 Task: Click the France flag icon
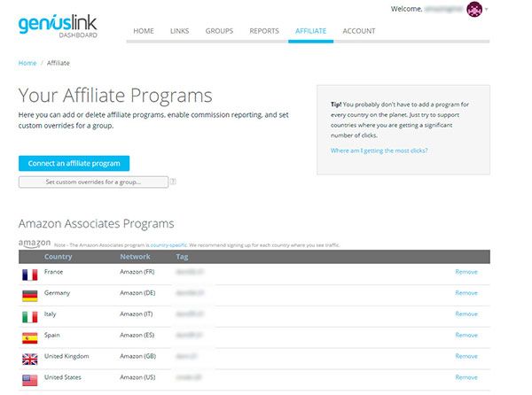(30, 275)
